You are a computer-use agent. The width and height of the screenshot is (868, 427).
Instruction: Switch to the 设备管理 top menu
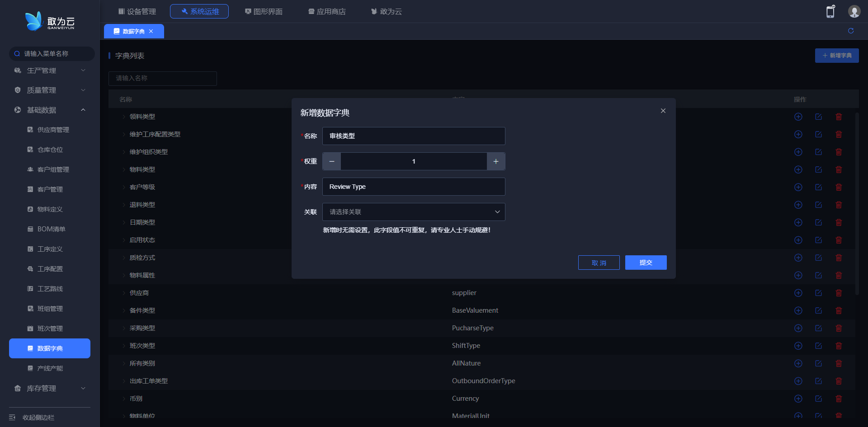(137, 11)
